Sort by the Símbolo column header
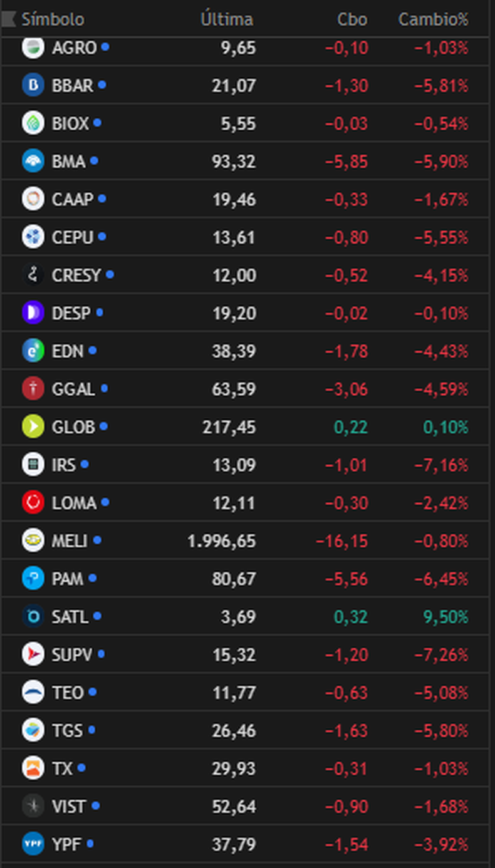 click(53, 19)
